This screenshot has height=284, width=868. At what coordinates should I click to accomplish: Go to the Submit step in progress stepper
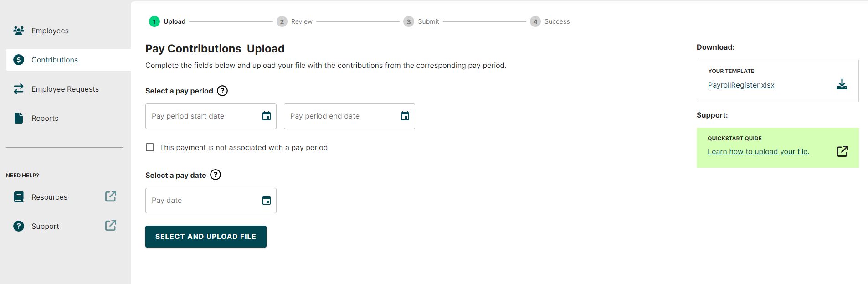point(421,21)
